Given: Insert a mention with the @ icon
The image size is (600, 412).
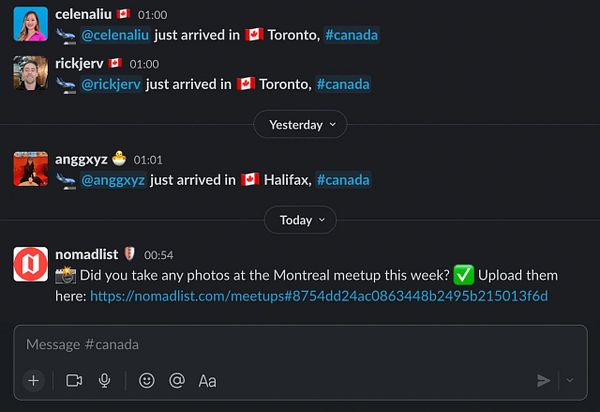Looking at the screenshot, I should click(177, 380).
